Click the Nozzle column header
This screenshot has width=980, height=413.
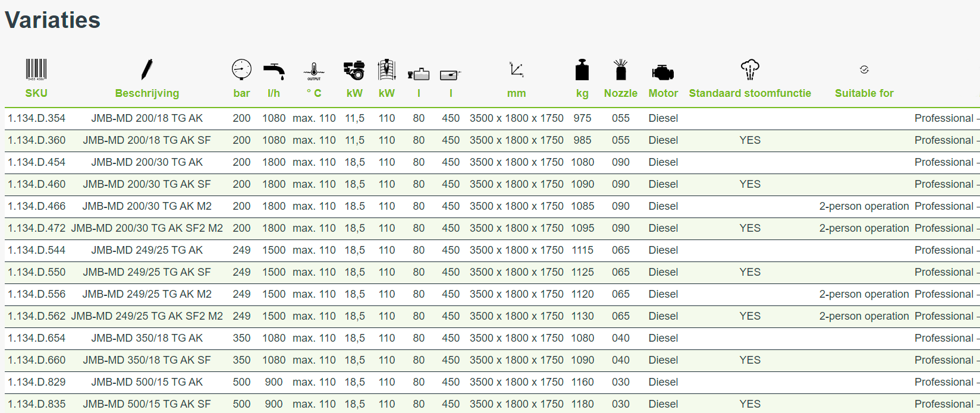tap(621, 93)
